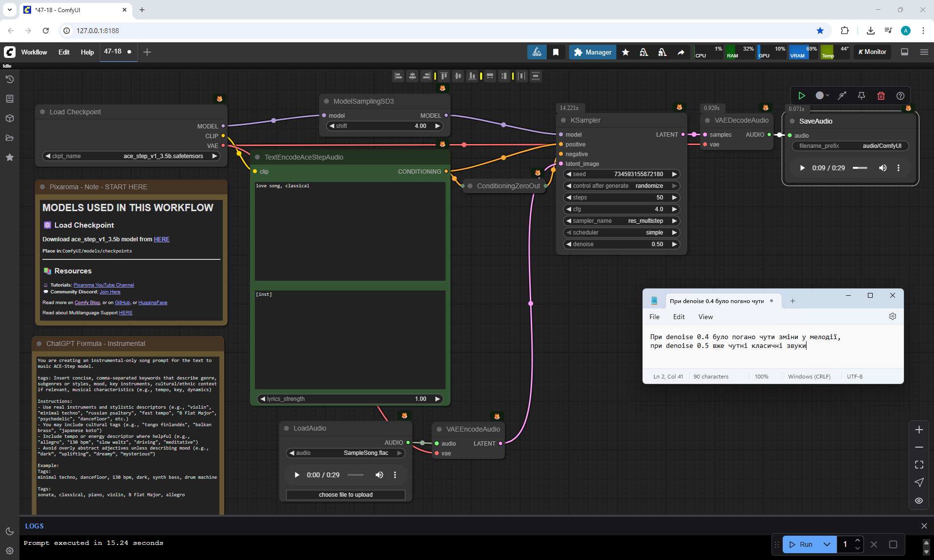
Task: Open the Workflows folder sidebar icon
Action: [10, 138]
